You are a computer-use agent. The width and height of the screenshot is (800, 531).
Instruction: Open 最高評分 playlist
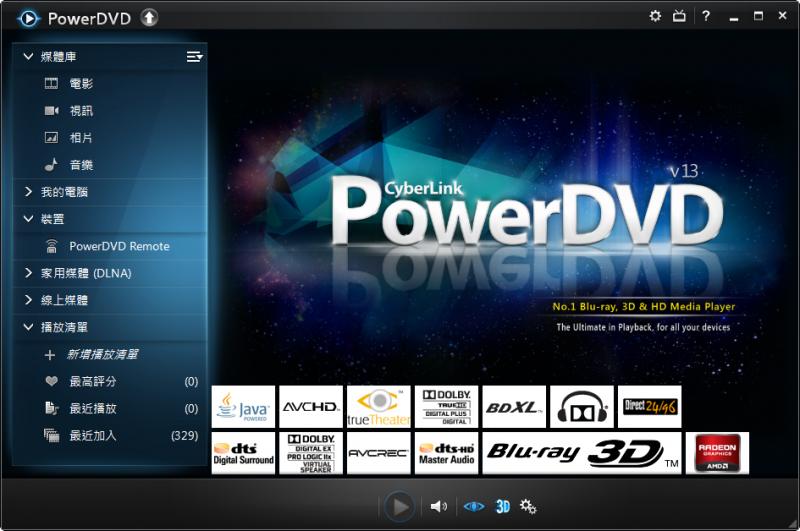[110, 381]
